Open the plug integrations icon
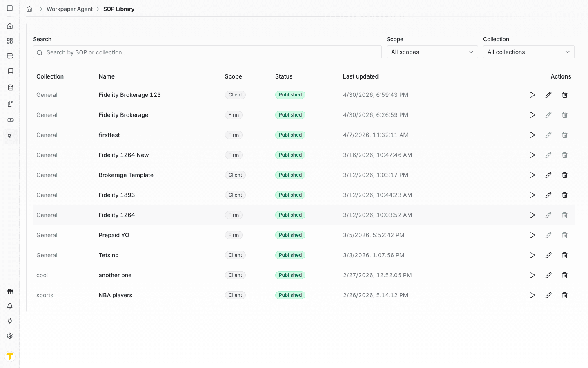This screenshot has height=368, width=588. (10, 321)
